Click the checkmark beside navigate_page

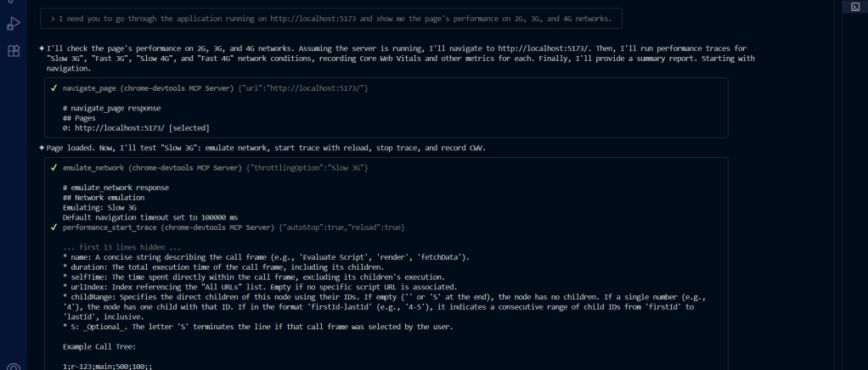point(54,88)
